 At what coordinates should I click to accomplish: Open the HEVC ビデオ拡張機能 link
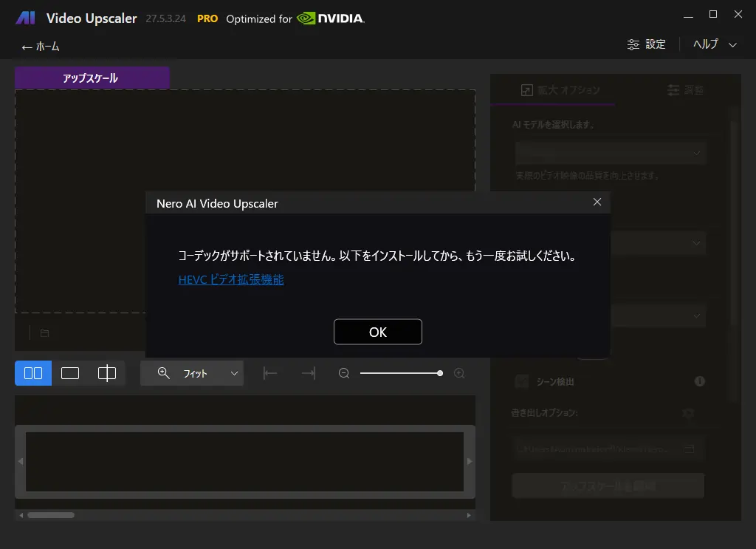[x=231, y=279]
